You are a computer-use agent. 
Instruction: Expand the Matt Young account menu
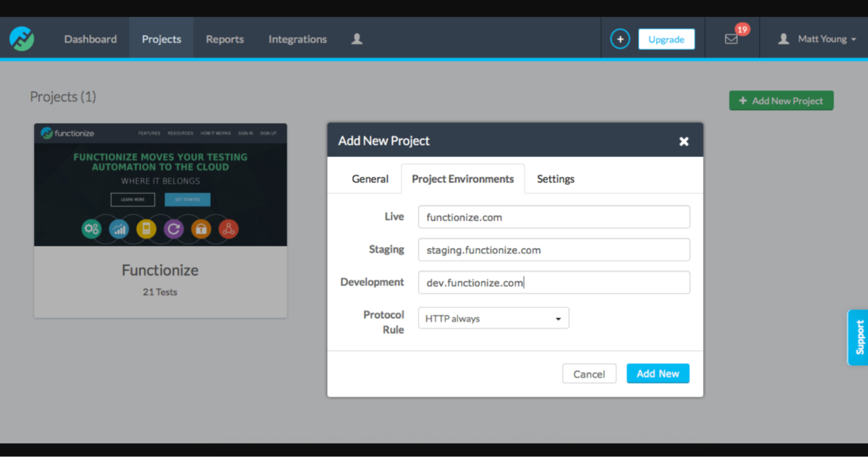[x=823, y=38]
